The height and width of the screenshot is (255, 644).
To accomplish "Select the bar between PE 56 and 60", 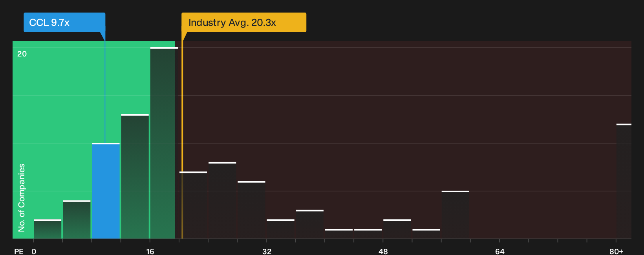I will pos(456,215).
